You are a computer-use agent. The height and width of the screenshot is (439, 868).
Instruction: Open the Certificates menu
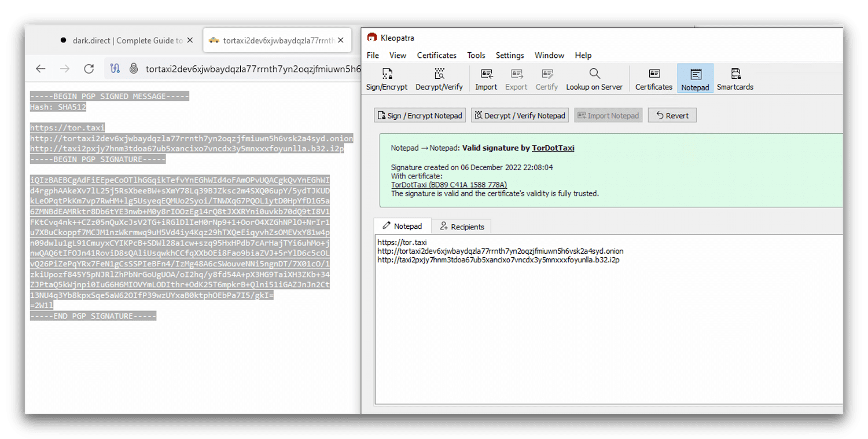click(437, 55)
